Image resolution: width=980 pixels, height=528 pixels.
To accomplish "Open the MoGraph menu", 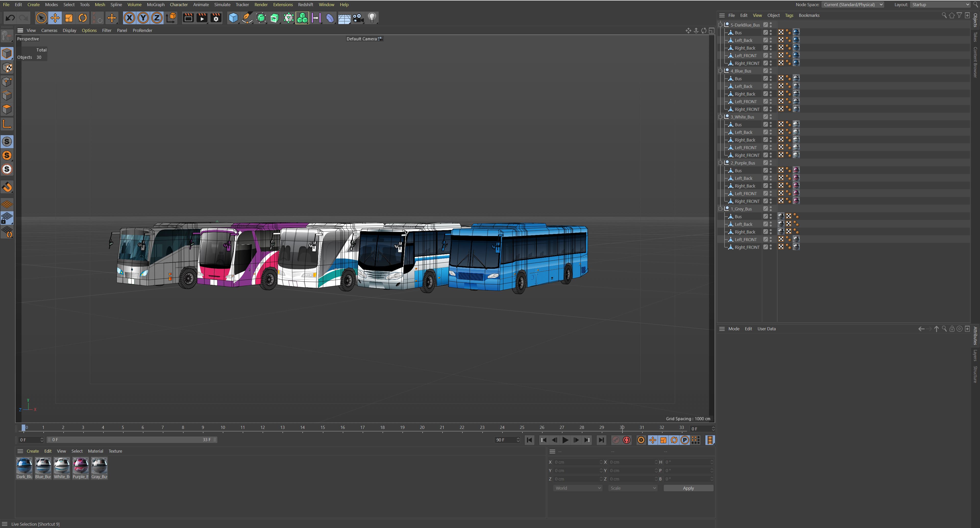I will (156, 5).
